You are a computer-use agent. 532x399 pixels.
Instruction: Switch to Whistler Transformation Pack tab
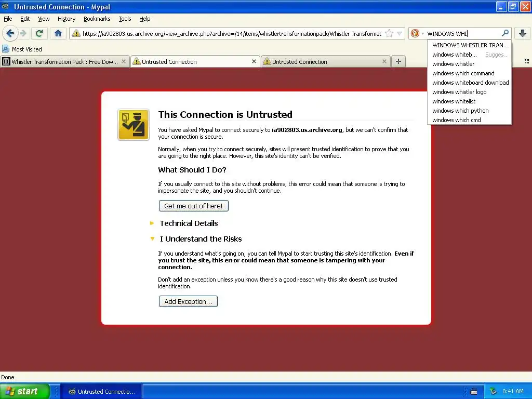coord(64,61)
